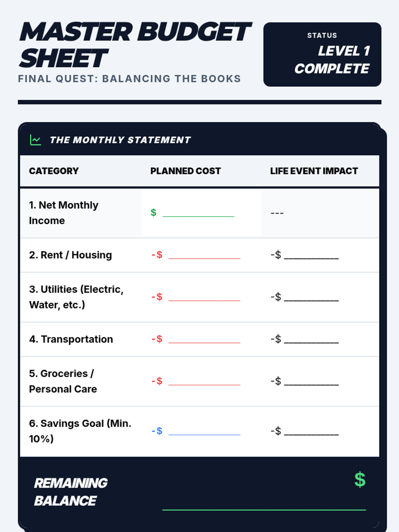Click the CATEGORY column header

point(54,171)
